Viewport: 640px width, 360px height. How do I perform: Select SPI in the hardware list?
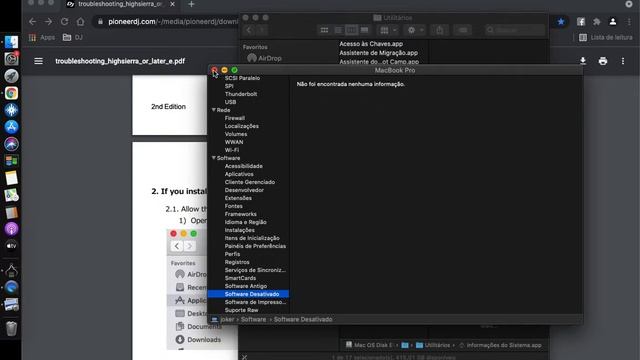[229, 86]
